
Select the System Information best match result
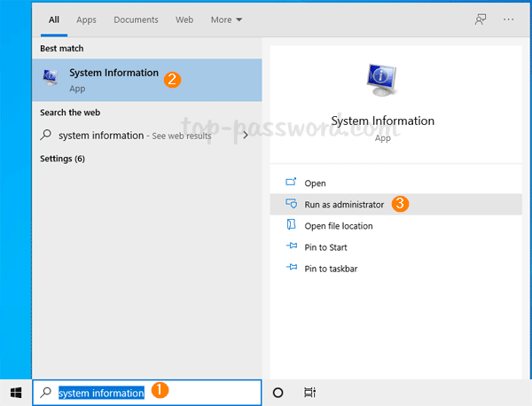click(147, 80)
